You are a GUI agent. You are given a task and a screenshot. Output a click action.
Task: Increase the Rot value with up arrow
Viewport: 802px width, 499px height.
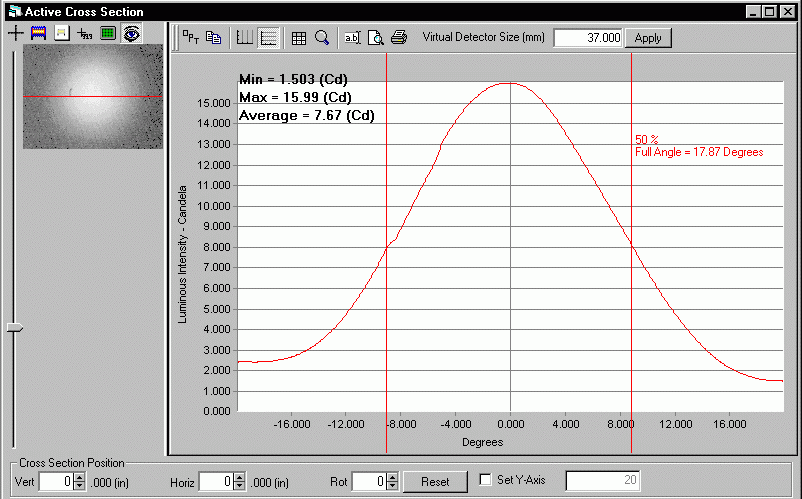[x=392, y=477]
